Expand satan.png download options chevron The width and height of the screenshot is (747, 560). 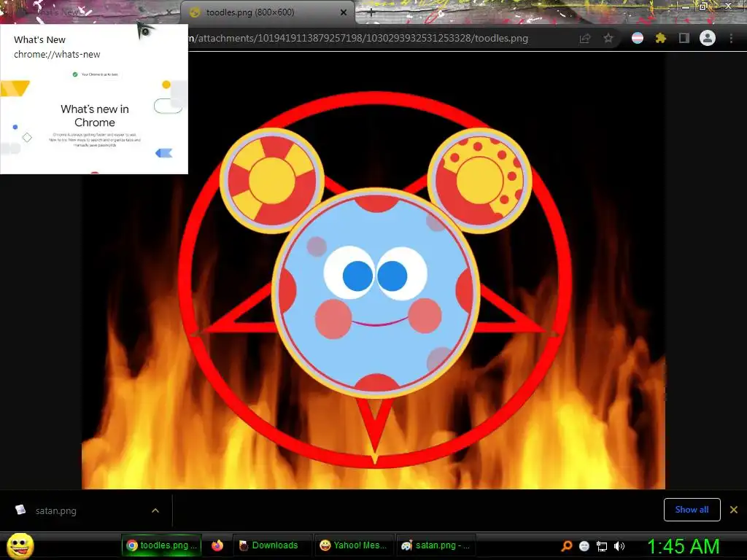tap(155, 510)
